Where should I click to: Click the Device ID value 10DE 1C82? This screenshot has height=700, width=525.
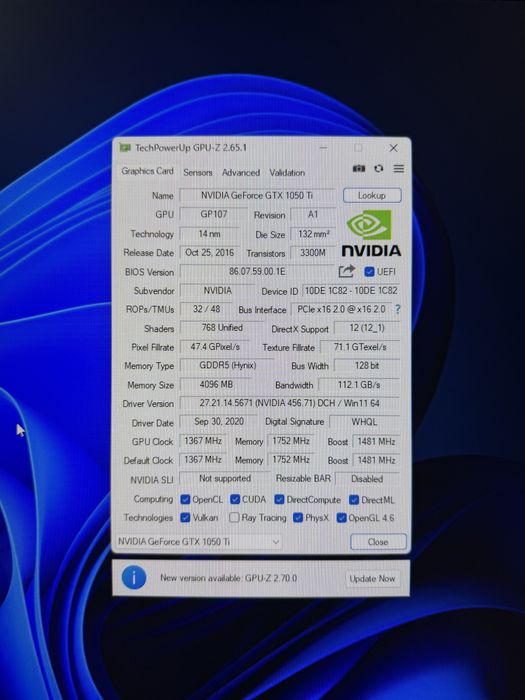tap(351, 291)
